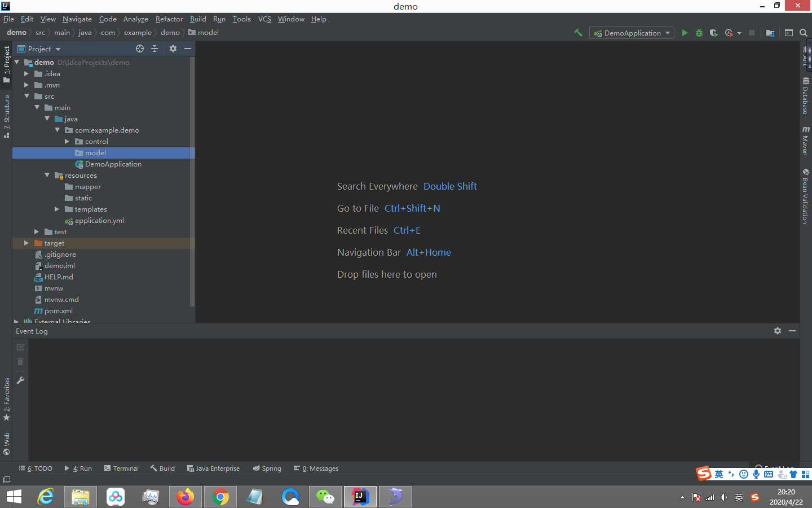Click the green Build Project hammer icon
812x508 pixels.
[578, 33]
